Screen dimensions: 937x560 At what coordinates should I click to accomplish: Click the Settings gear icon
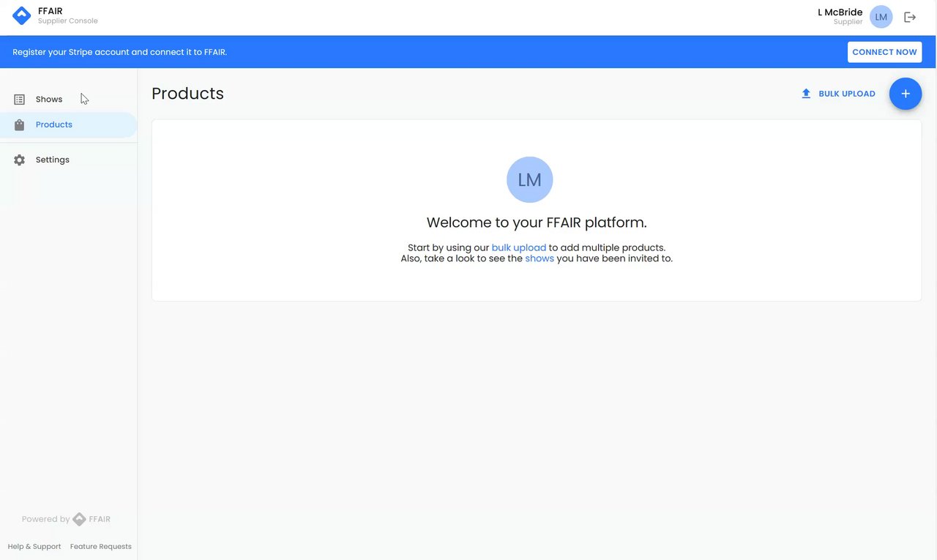pyautogui.click(x=20, y=160)
